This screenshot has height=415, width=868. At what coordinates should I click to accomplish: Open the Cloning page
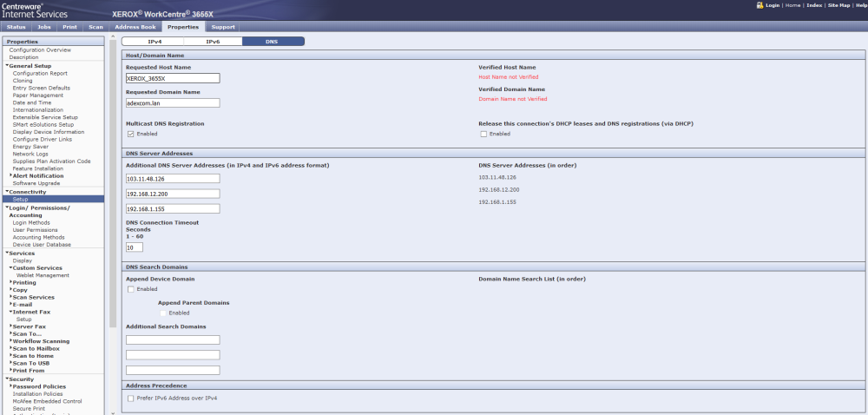pyautogui.click(x=23, y=81)
